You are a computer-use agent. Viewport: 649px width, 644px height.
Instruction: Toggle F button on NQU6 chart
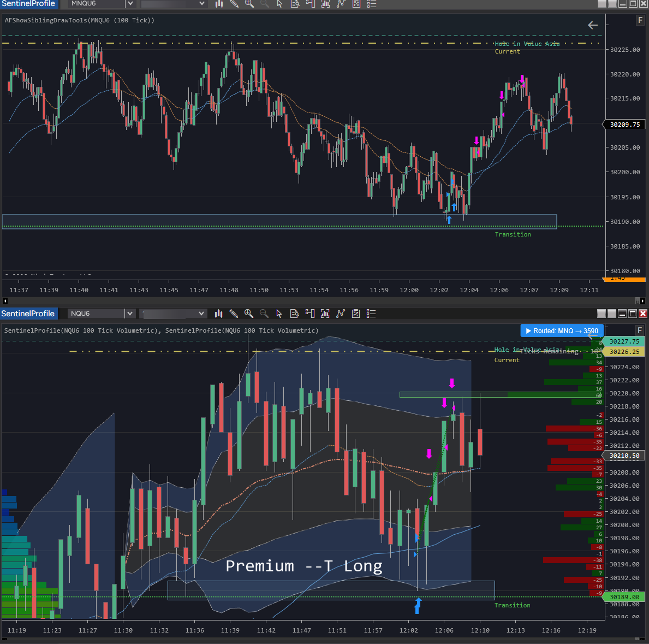[640, 330]
